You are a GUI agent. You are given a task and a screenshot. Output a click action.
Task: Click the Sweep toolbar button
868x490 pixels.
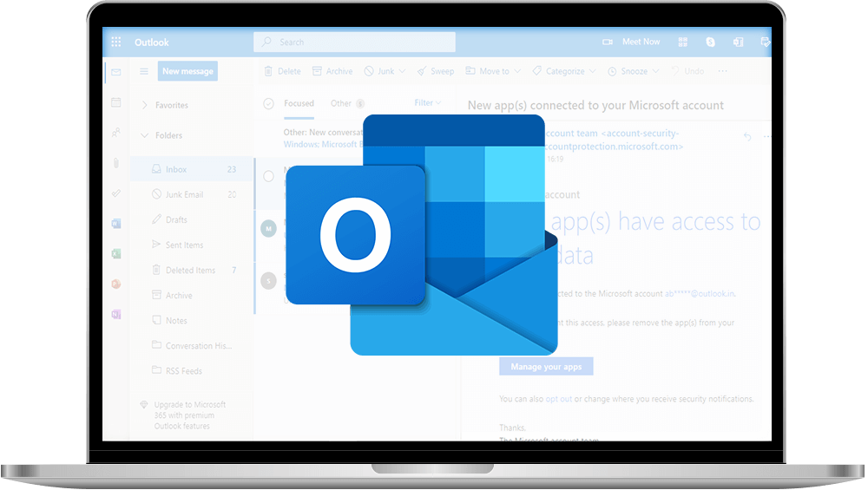[435, 71]
